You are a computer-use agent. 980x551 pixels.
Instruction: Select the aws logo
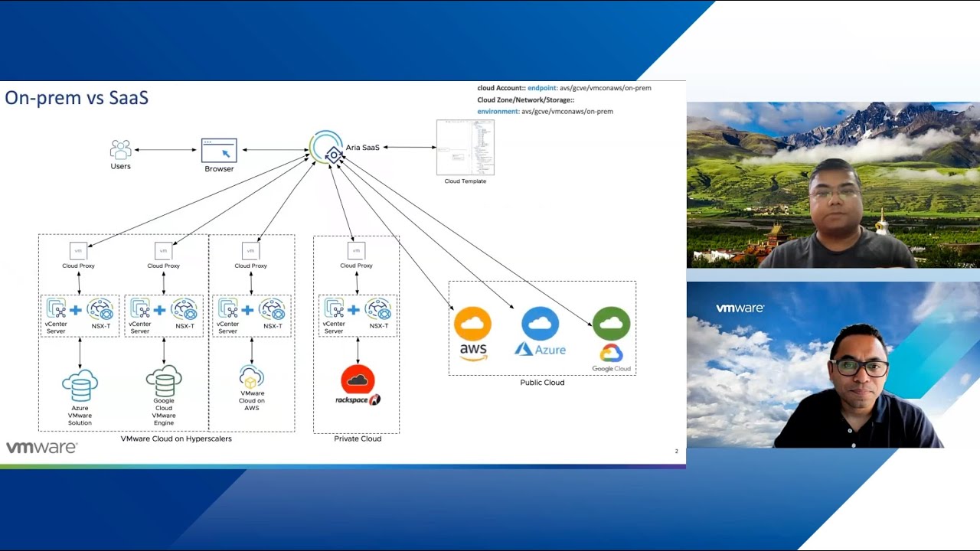click(474, 352)
